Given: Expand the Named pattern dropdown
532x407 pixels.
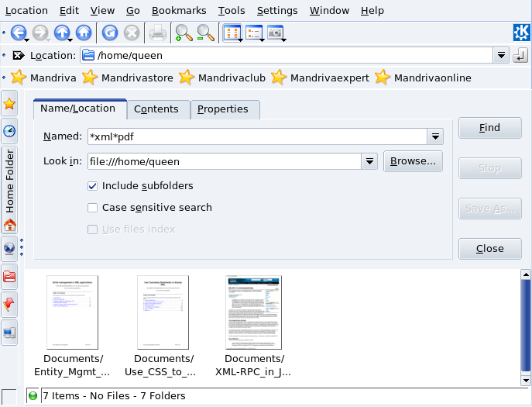Looking at the screenshot, I should (435, 137).
